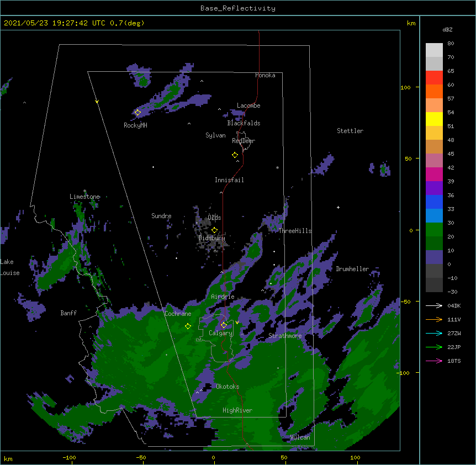Click the Didsbury label
The width and height of the screenshot is (476, 465).
point(211,238)
